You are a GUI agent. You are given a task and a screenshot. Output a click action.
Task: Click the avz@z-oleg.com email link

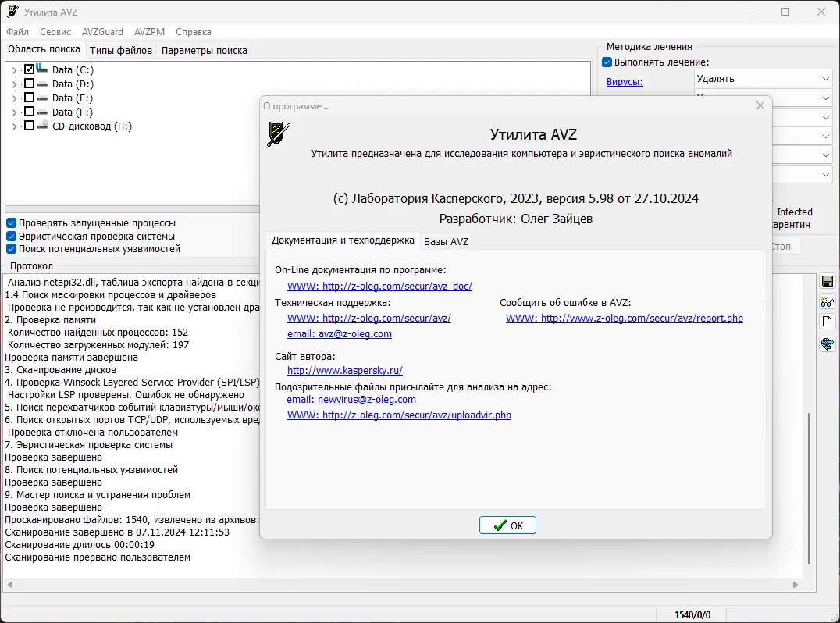tap(339, 333)
